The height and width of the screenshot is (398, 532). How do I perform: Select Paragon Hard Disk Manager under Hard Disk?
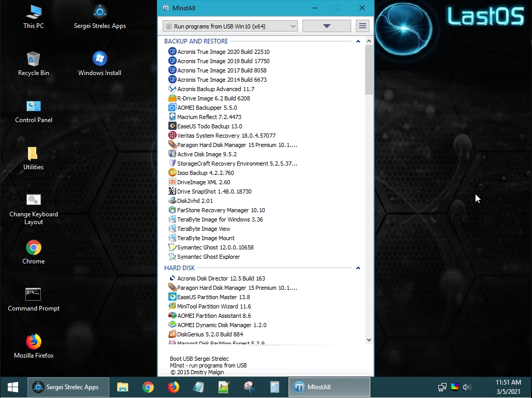tap(237, 288)
